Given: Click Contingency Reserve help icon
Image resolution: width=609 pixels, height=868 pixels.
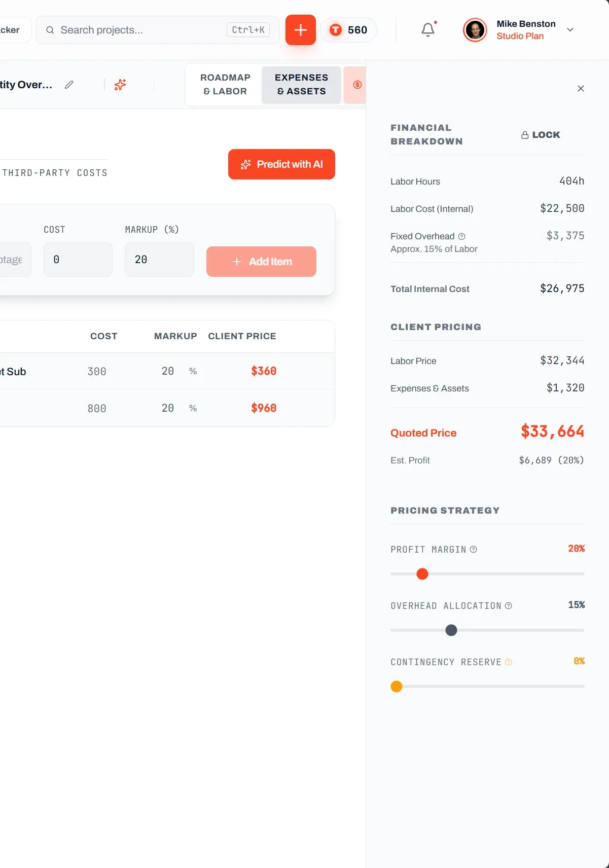Looking at the screenshot, I should pyautogui.click(x=508, y=662).
